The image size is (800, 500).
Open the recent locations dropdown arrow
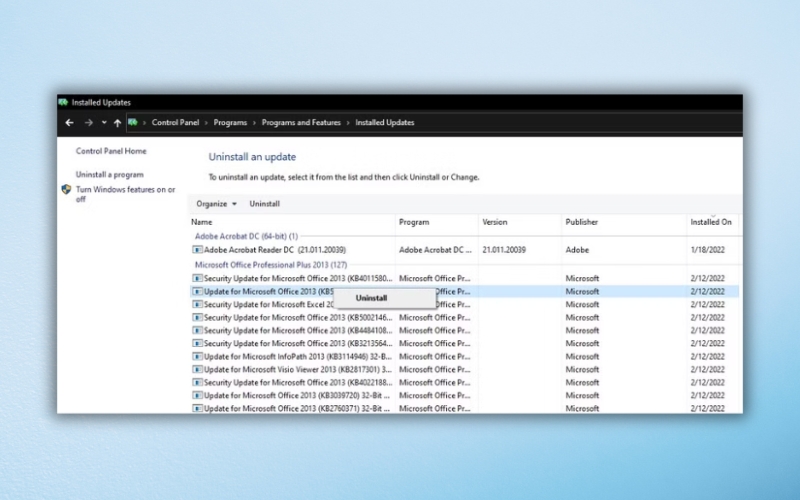(x=104, y=122)
